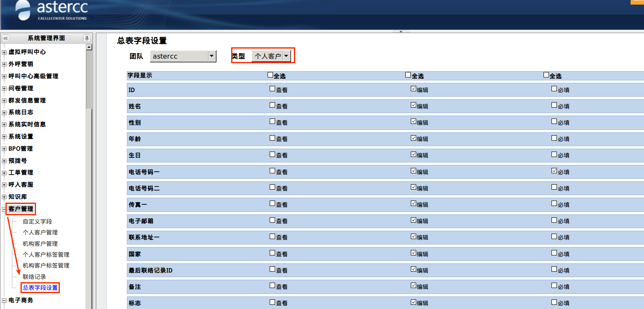Expand the 系统设置 tree node
Screen dimensions: 644x309
point(4,136)
